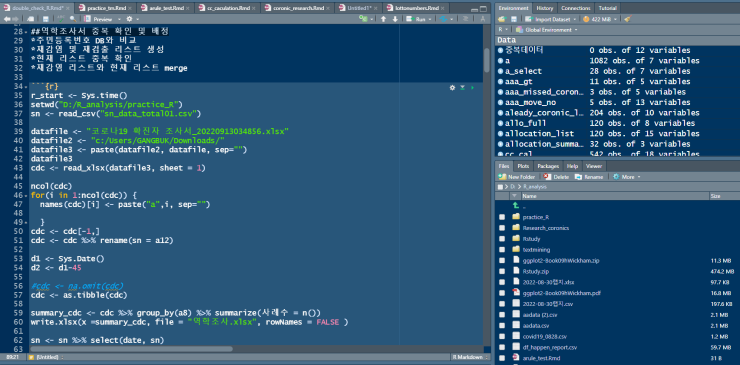Switch to the History tab
Screen dimensions: 740x365
(x=545, y=8)
